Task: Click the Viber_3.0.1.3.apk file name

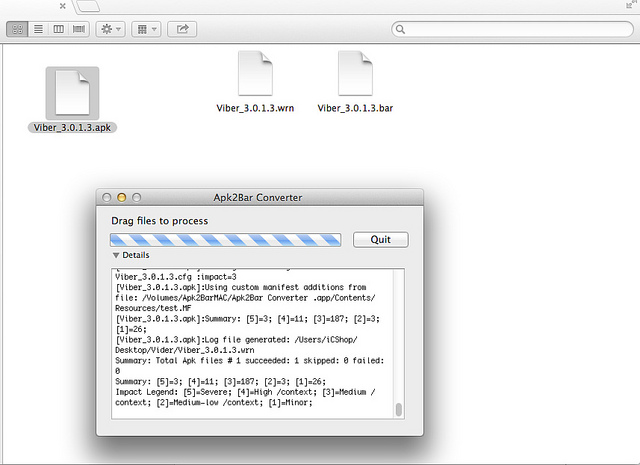Action: (x=72, y=128)
